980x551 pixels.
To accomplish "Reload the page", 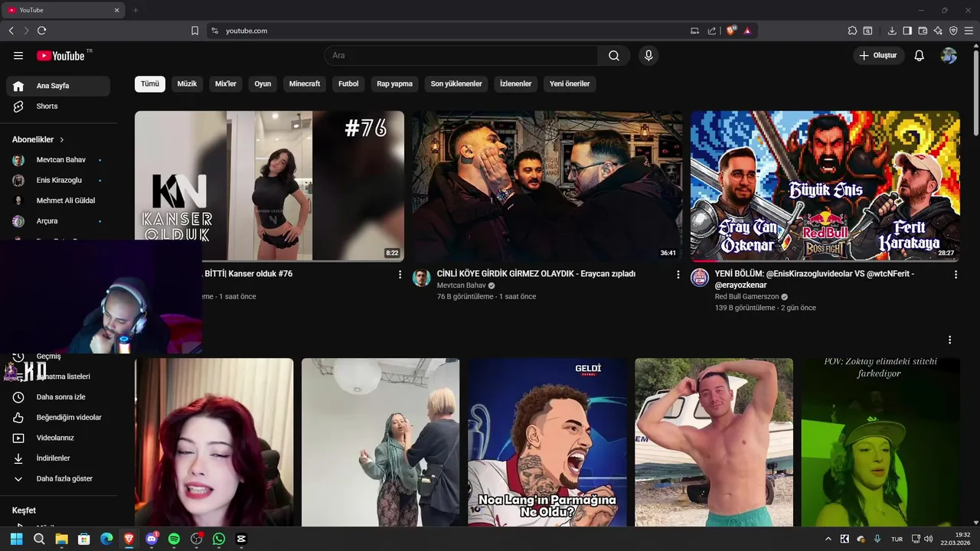I will point(41,31).
